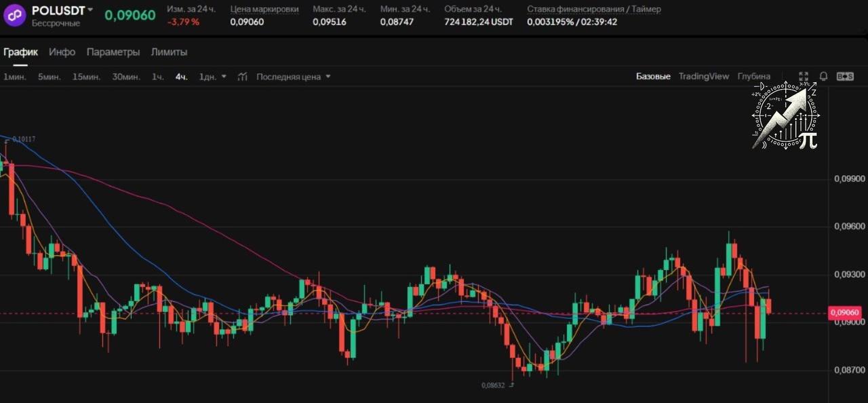Screen dimensions: 868x403
Task: Open the Параметры tab
Action: pyautogui.click(x=113, y=52)
